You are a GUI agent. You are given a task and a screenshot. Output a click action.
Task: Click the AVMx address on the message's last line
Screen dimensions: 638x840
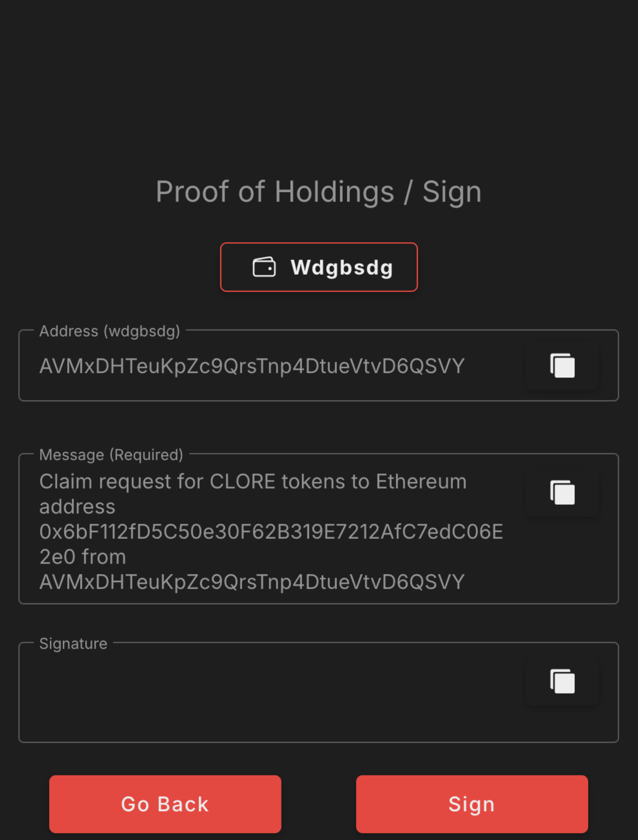point(252,582)
